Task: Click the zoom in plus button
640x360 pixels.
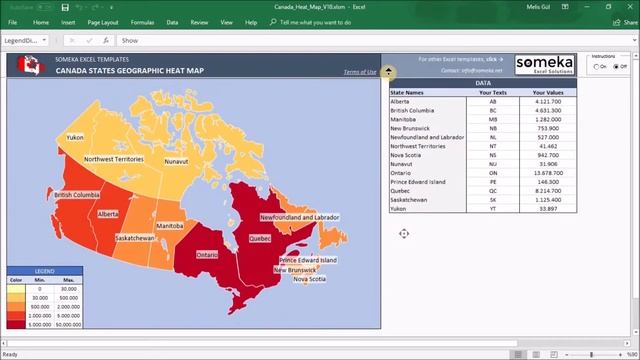Action: coord(620,355)
